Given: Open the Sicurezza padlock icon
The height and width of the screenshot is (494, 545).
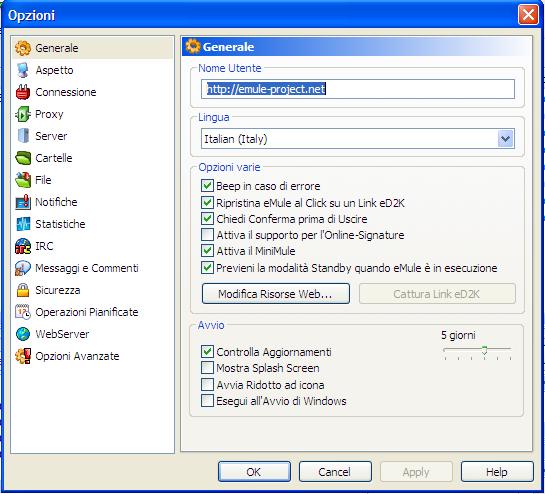Looking at the screenshot, I should 23,290.
